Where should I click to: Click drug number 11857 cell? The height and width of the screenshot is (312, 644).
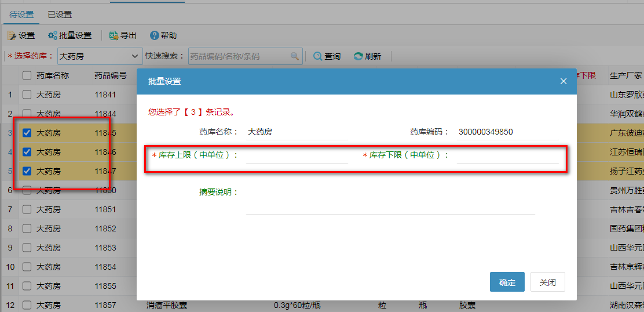click(105, 305)
